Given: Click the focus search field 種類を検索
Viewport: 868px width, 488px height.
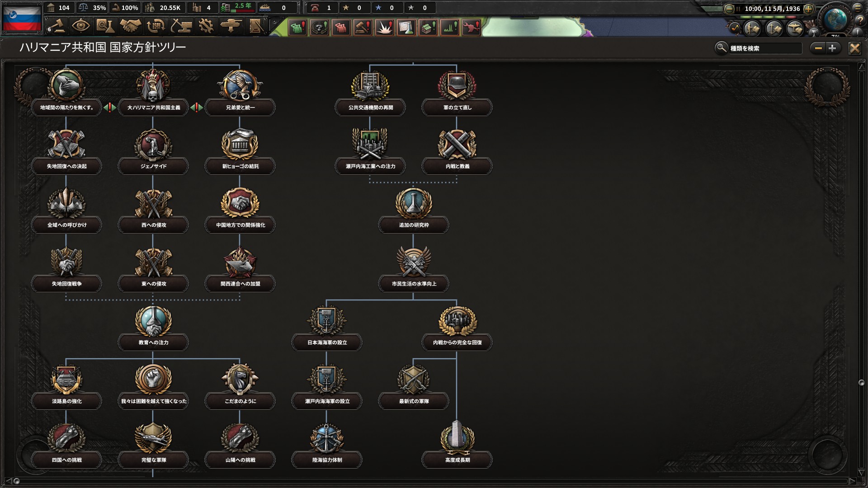Looking at the screenshot, I should pos(765,48).
